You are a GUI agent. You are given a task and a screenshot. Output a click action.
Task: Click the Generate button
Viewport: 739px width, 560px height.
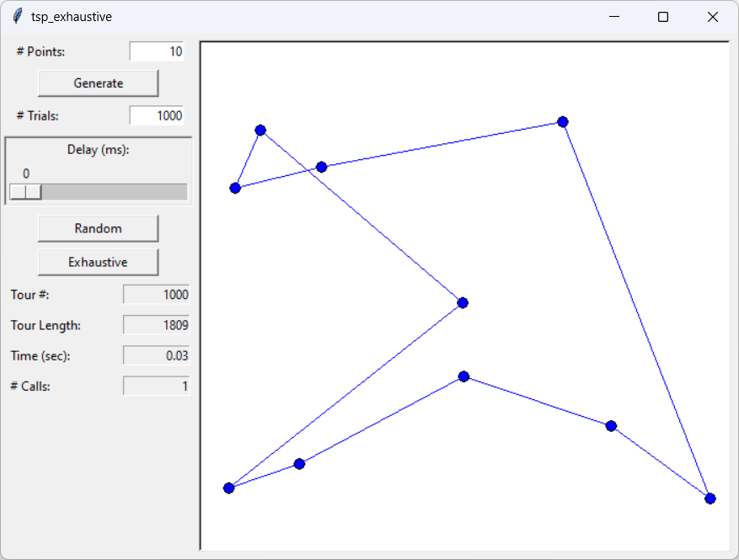coord(98,83)
